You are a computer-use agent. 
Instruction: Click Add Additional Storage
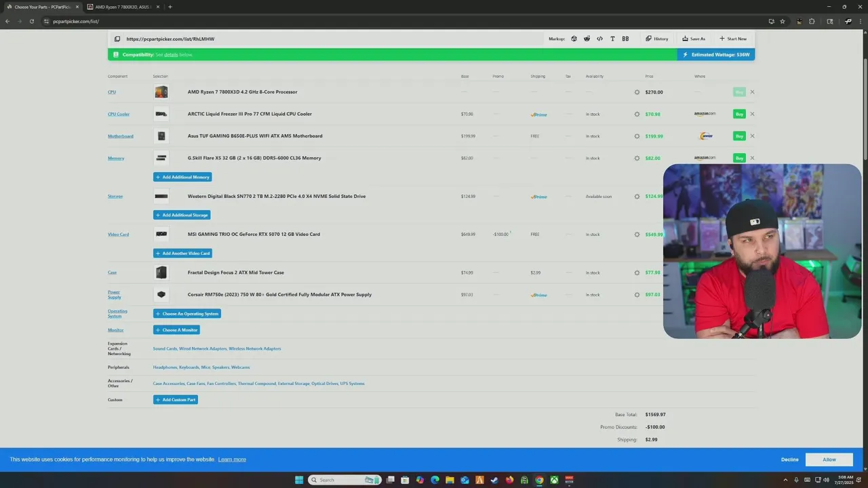(x=182, y=215)
